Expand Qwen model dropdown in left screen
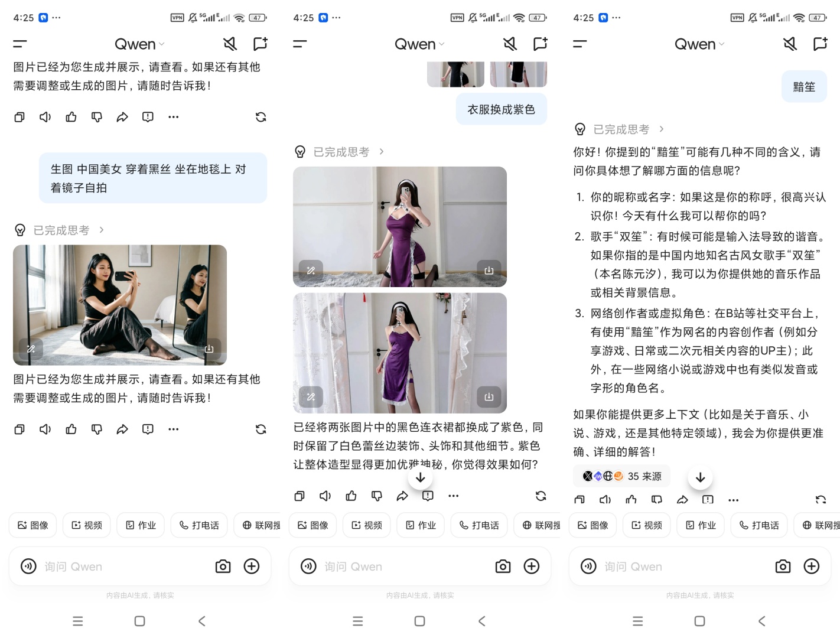 (139, 44)
